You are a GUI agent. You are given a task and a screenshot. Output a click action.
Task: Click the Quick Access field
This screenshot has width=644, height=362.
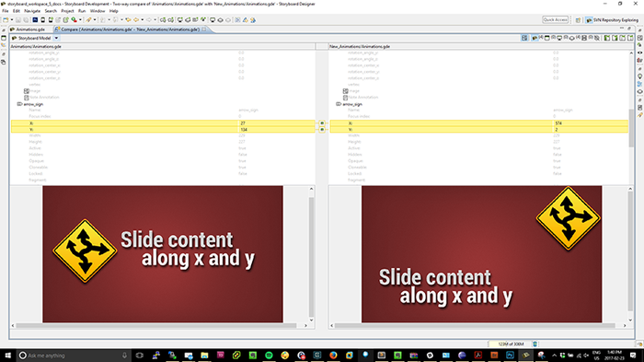pos(556,19)
